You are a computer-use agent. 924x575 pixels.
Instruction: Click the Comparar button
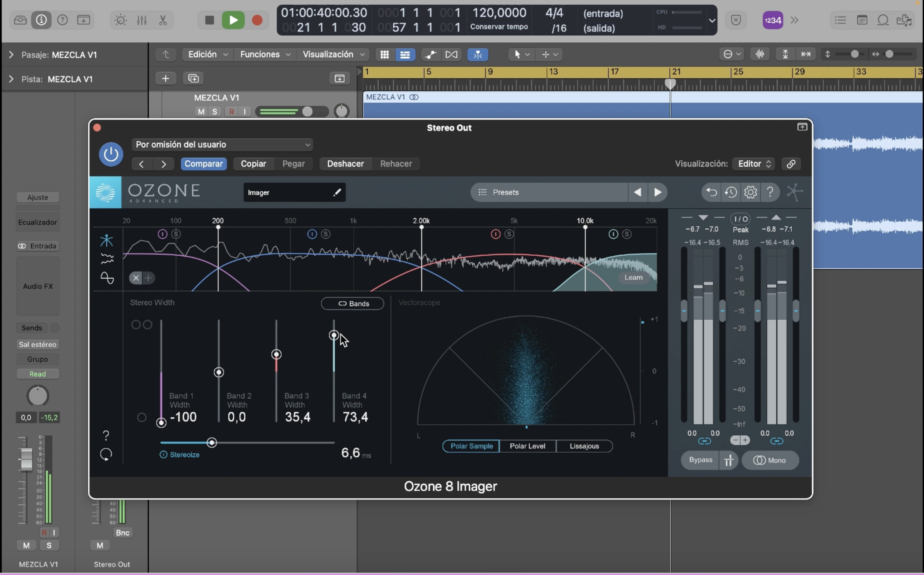click(x=203, y=164)
